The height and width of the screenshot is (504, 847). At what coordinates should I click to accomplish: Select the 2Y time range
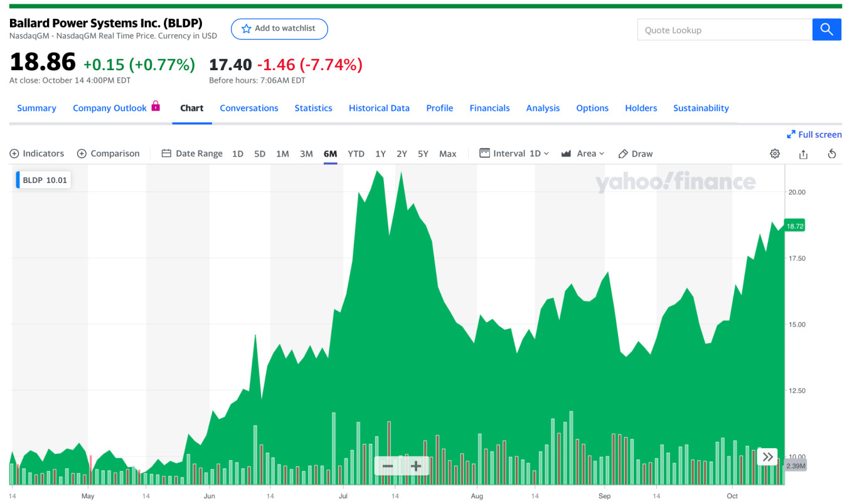(402, 154)
